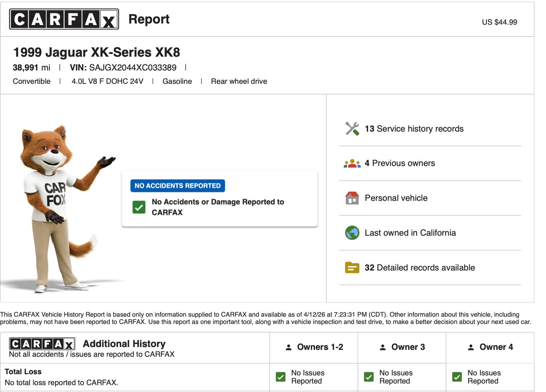Click the globe icon beside Last owned

[352, 233]
